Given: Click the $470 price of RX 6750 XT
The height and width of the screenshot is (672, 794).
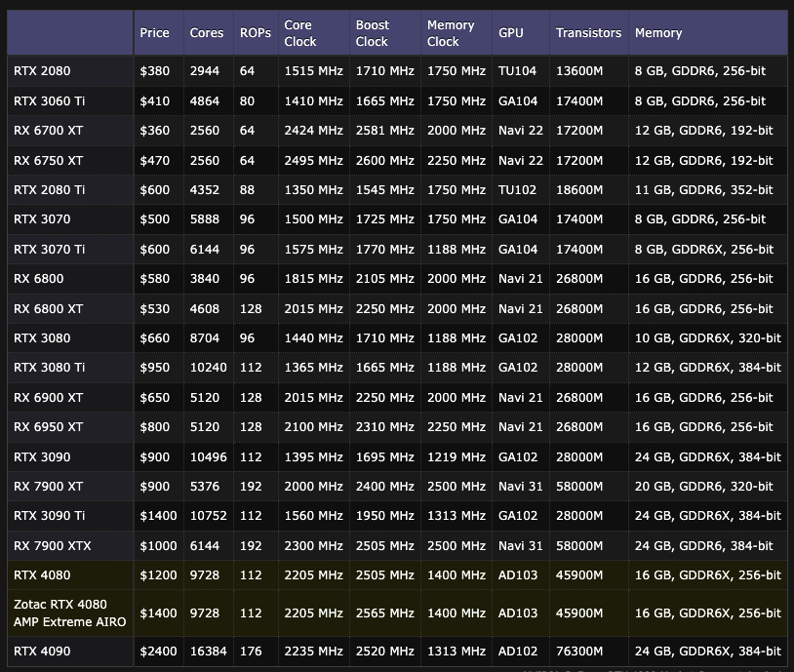Looking at the screenshot, I should pos(154,161).
